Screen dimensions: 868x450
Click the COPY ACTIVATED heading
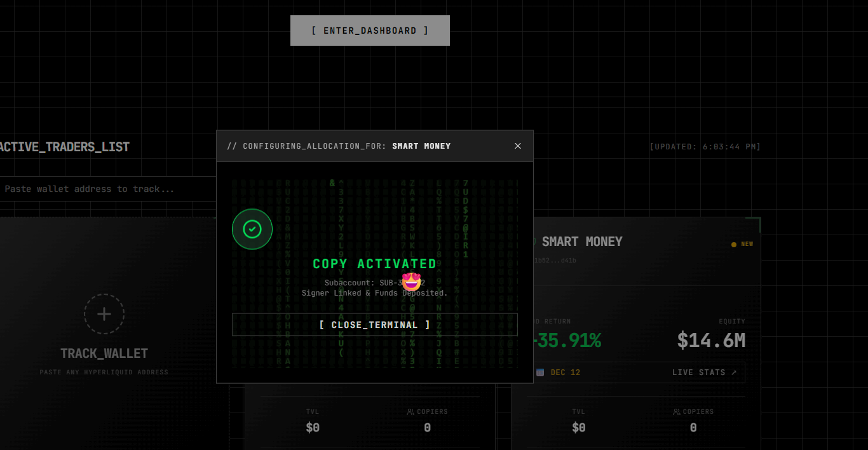coord(374,264)
